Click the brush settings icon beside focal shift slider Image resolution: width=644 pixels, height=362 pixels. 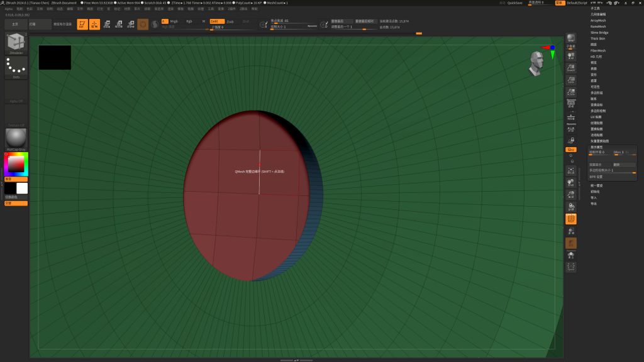pos(264,25)
